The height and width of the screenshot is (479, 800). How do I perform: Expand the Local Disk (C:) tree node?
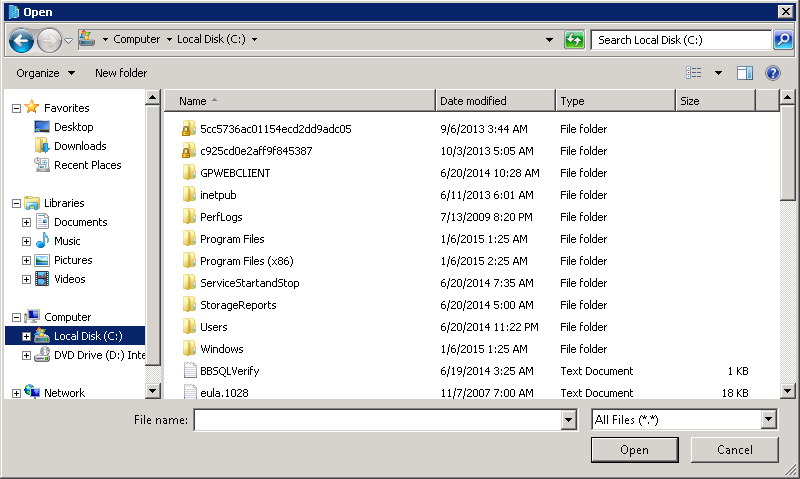click(26, 336)
